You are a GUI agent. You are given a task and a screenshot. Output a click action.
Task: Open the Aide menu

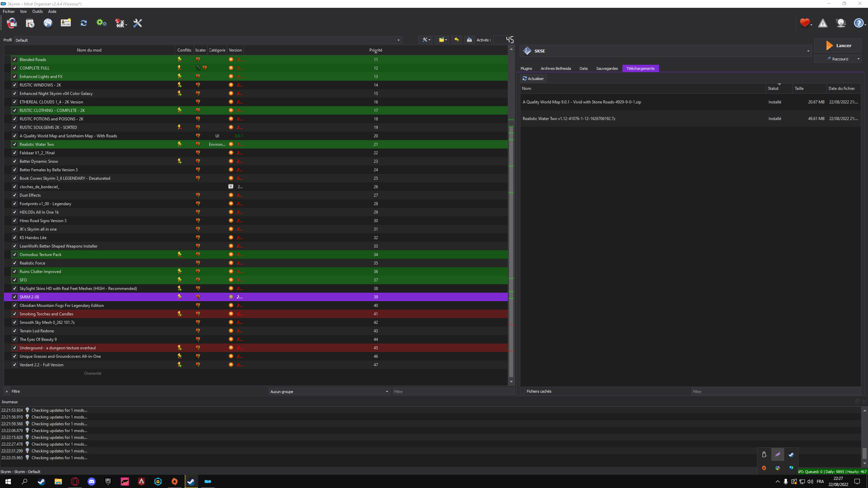tap(52, 12)
